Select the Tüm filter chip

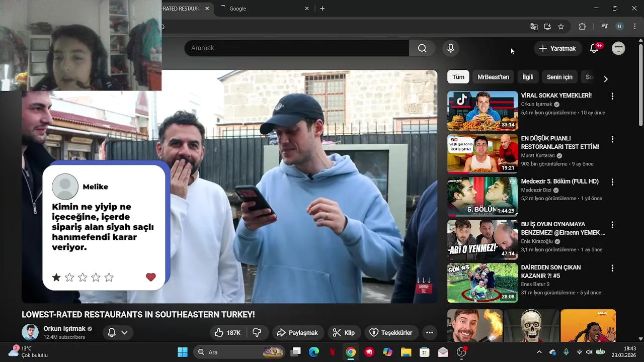pyautogui.click(x=458, y=77)
